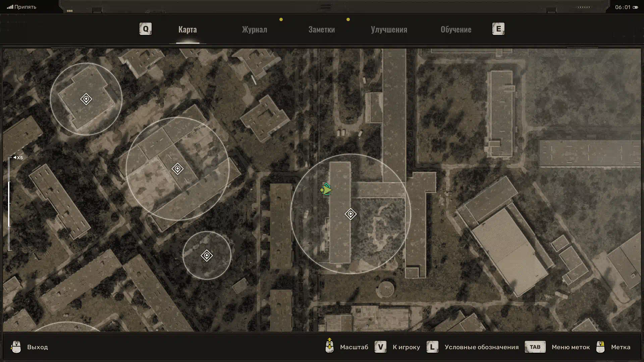Select the marker in the small bottom circle
Image resolution: width=644 pixels, height=362 pixels.
207,256
